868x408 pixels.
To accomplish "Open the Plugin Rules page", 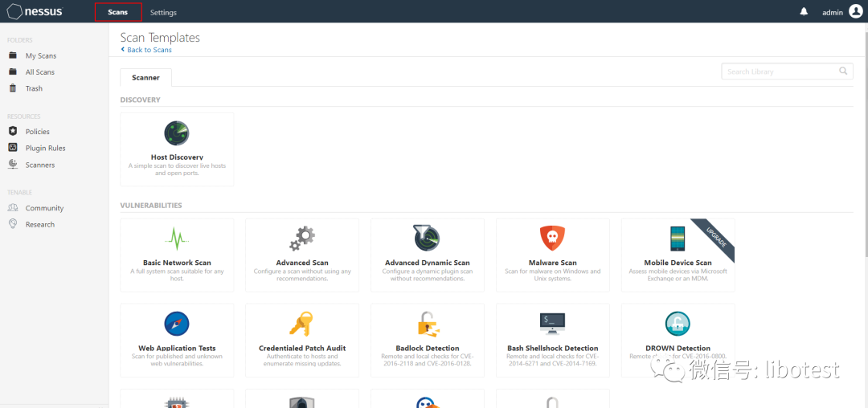I will click(45, 148).
